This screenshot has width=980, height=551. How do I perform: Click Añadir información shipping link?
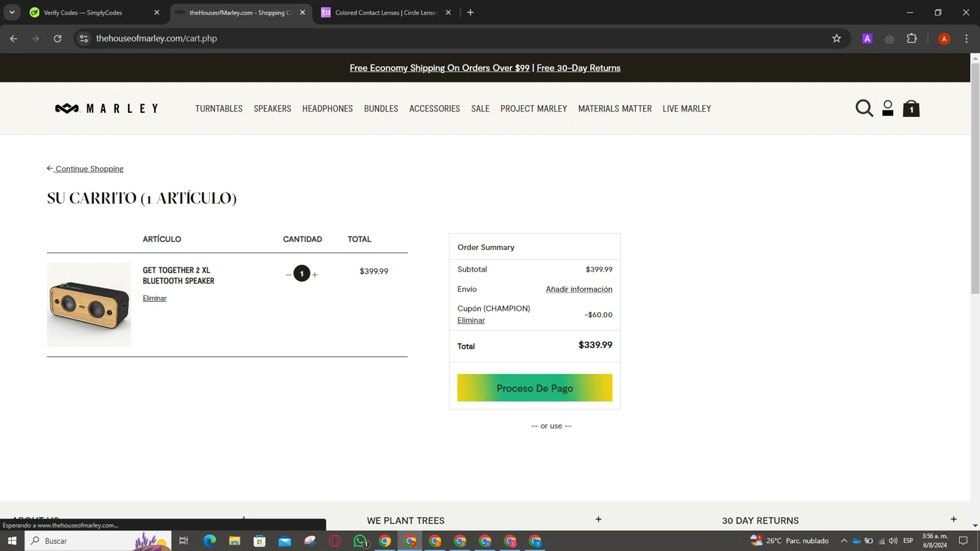tap(579, 289)
